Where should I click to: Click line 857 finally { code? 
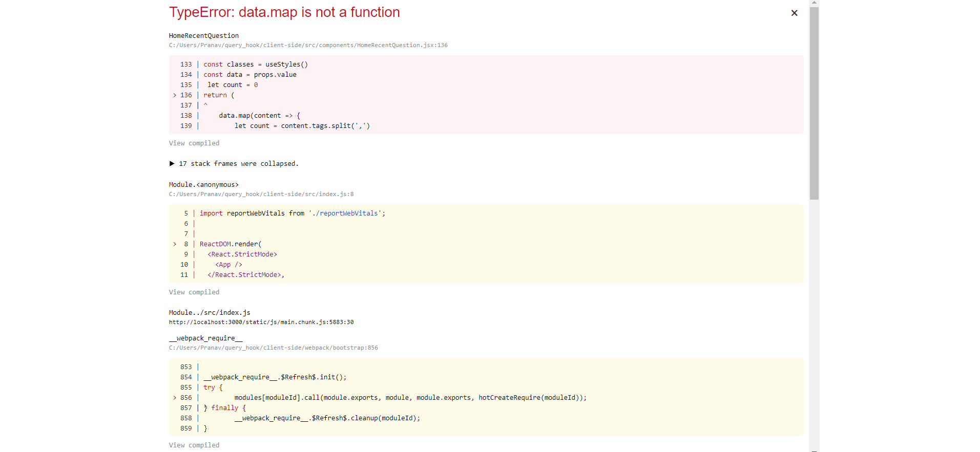pos(225,408)
